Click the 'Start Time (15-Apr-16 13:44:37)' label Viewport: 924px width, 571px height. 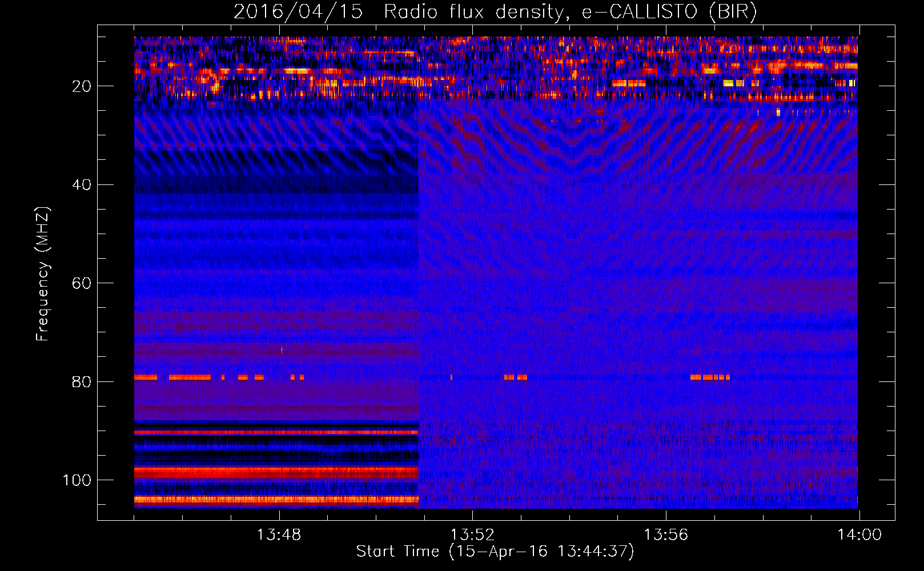[x=495, y=552]
